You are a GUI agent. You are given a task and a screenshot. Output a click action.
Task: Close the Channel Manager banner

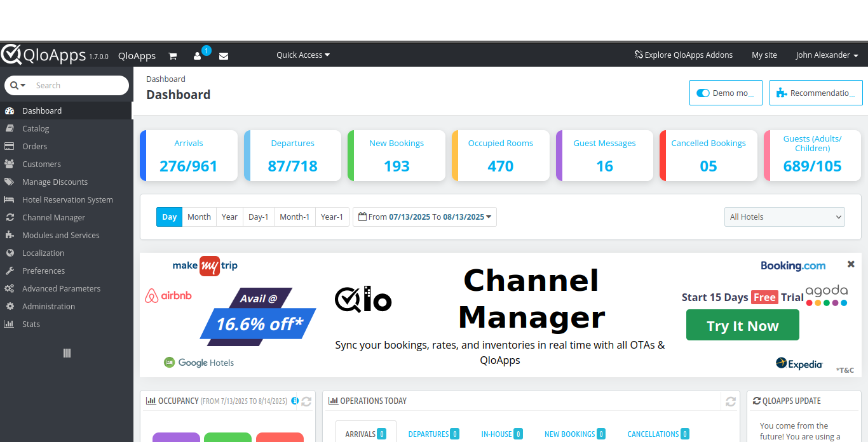851,264
